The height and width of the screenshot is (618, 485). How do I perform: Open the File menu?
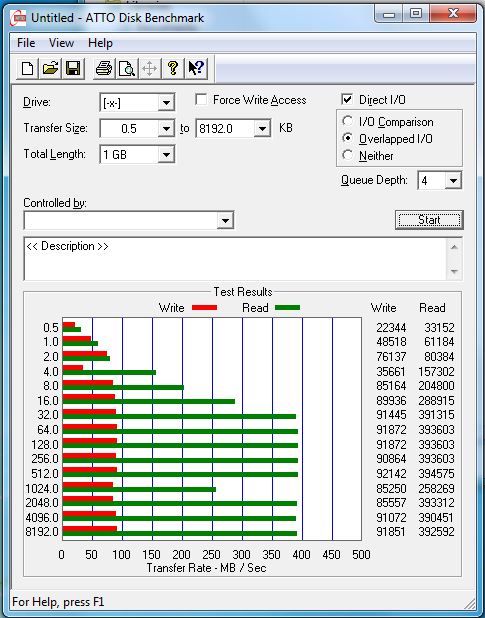[x=26, y=43]
